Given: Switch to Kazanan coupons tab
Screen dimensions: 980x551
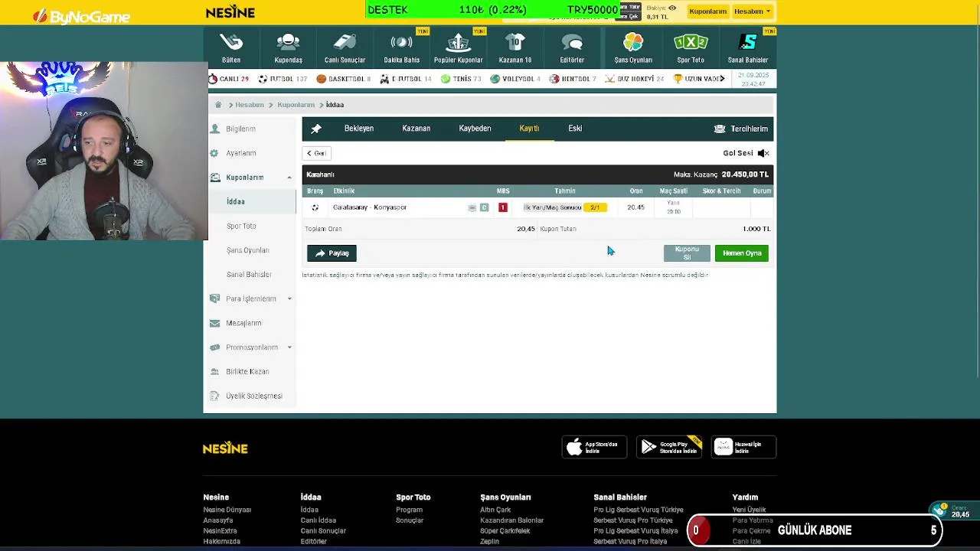Looking at the screenshot, I should [416, 129].
